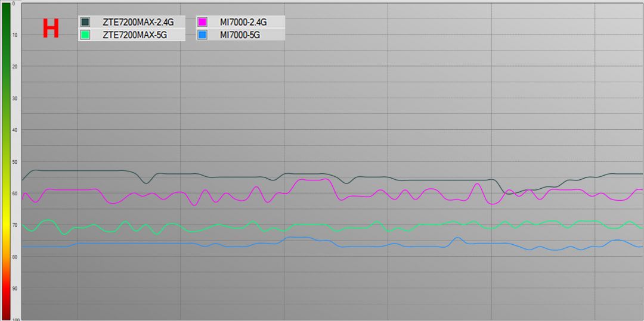644x321 pixels.
Task: Select the ZTE7200MAX-2.4G legend label
Action: [138, 22]
